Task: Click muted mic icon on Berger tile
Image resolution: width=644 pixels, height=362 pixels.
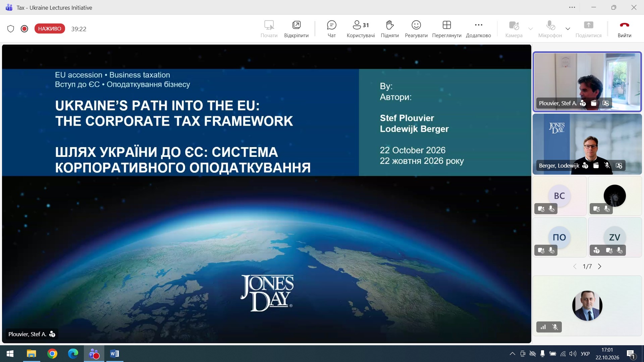Action: 607,166
